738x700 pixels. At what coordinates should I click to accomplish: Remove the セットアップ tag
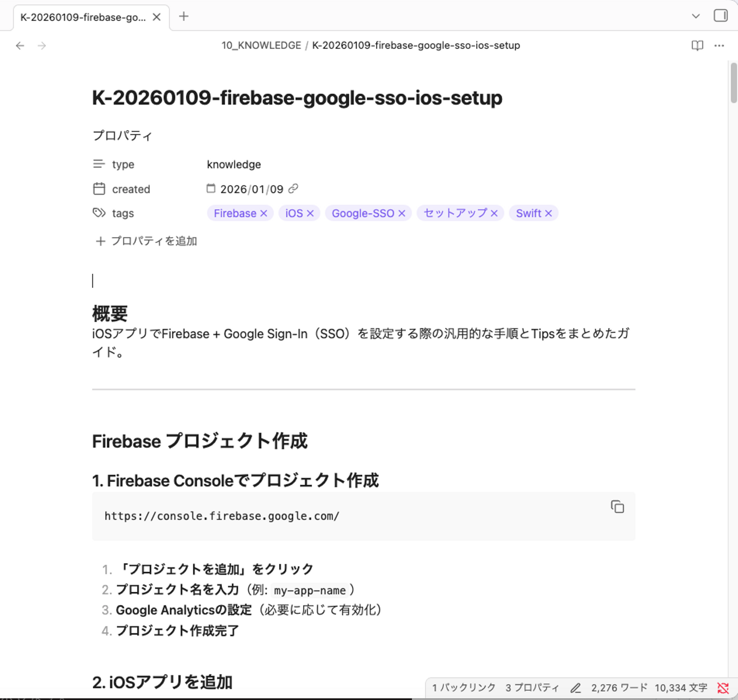tap(494, 213)
